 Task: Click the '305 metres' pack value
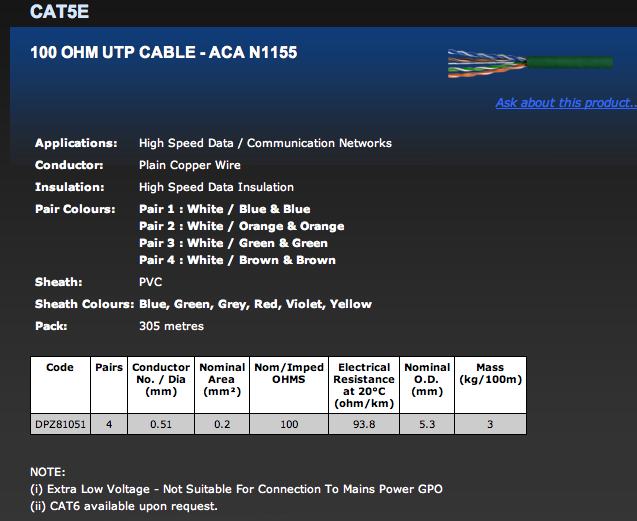point(171,326)
